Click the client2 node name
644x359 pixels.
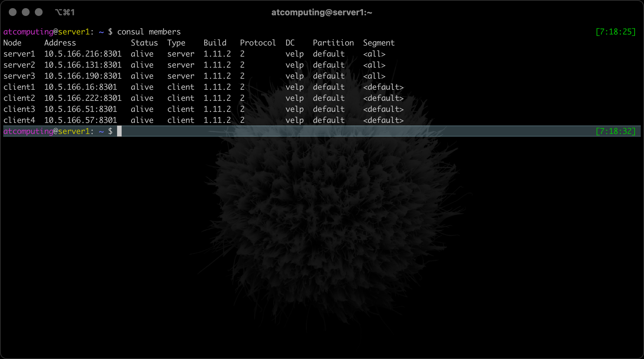point(19,98)
